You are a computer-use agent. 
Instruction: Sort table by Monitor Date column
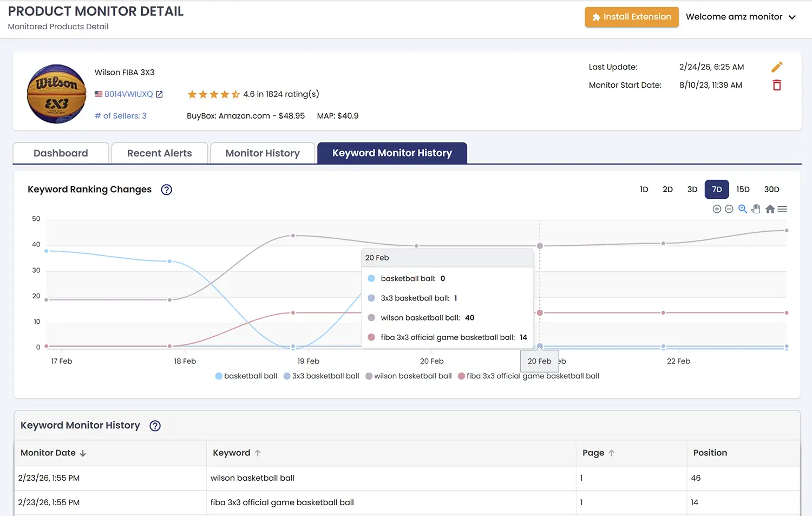53,453
